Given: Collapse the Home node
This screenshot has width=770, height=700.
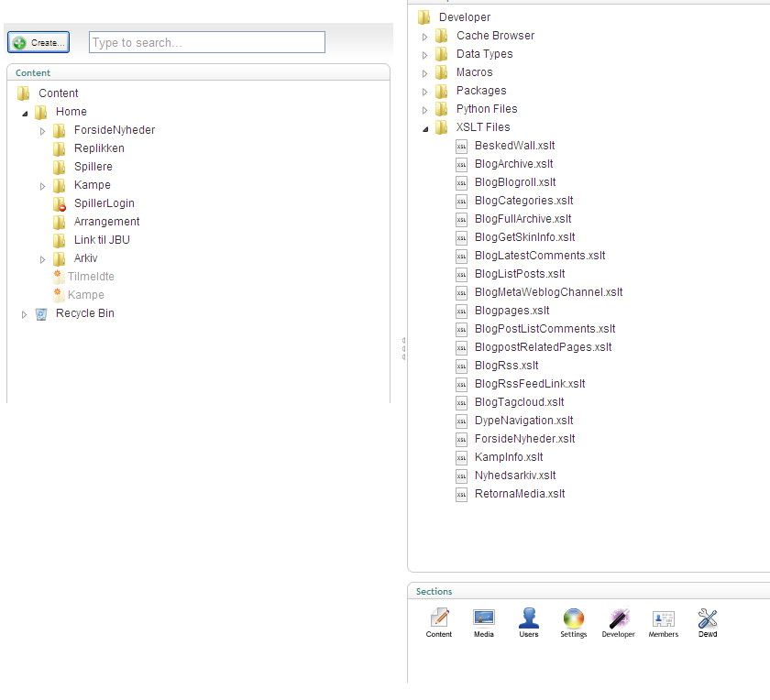Looking at the screenshot, I should click(x=25, y=114).
